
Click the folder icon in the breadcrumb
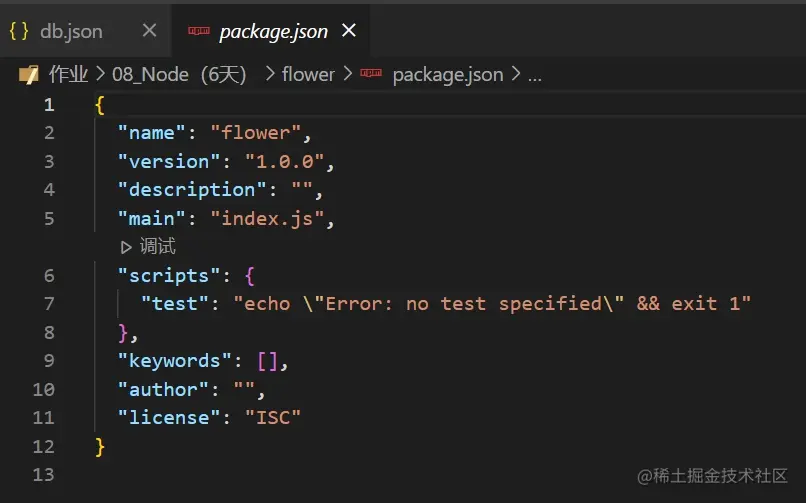pyautogui.click(x=28, y=74)
